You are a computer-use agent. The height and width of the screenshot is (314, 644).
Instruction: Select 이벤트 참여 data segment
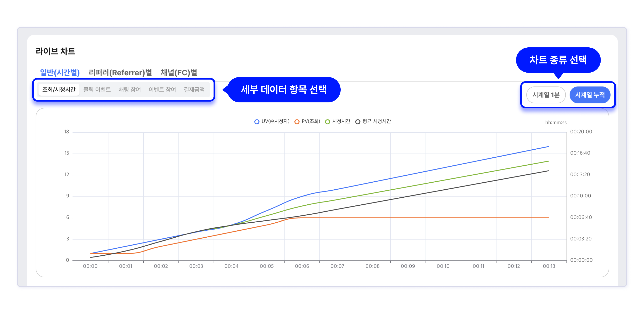tap(162, 90)
